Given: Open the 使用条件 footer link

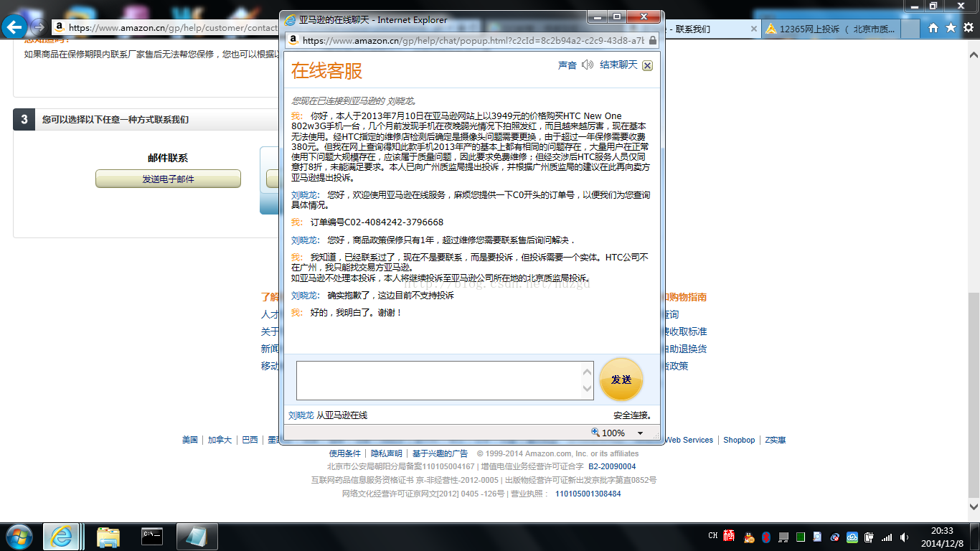Looking at the screenshot, I should pos(345,453).
